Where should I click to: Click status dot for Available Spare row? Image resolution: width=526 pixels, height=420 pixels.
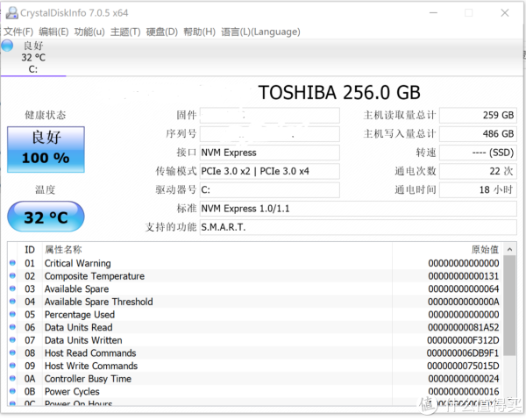point(12,288)
